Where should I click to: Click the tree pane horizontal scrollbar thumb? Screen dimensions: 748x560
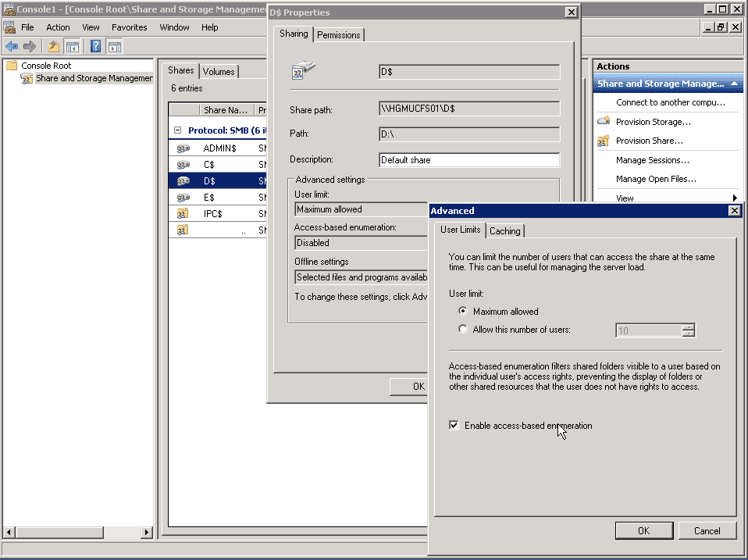(x=59, y=532)
